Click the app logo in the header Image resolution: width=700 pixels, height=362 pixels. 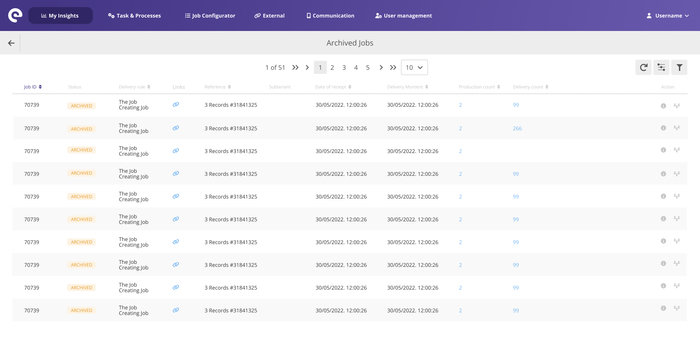click(15, 15)
